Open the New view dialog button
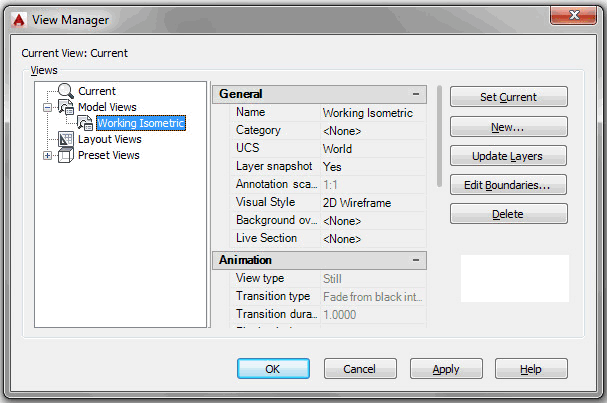 tap(508, 127)
